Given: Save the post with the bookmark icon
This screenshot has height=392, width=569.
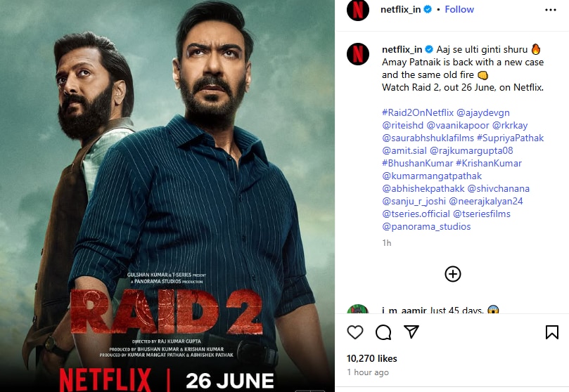Looking at the screenshot, I should [552, 332].
